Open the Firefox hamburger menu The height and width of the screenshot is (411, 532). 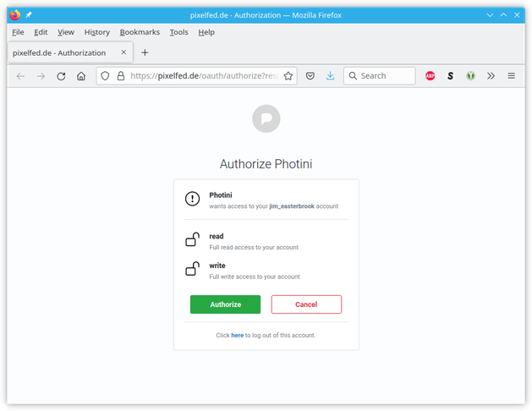[x=512, y=76]
